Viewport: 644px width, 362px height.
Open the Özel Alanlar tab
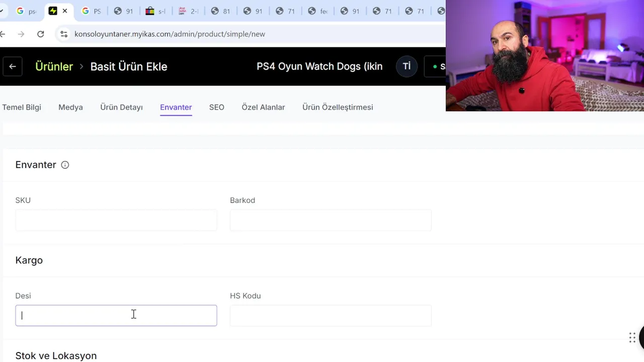(x=263, y=107)
